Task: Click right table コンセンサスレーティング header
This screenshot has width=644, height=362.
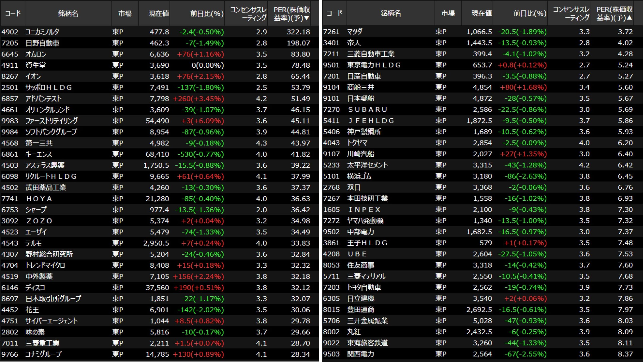Action: click(x=571, y=13)
